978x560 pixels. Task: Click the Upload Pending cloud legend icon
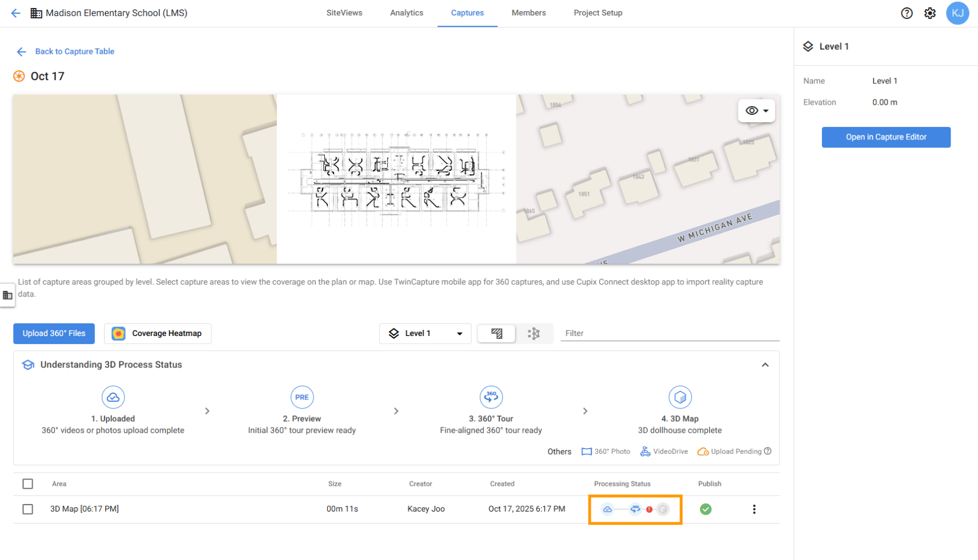tap(703, 451)
